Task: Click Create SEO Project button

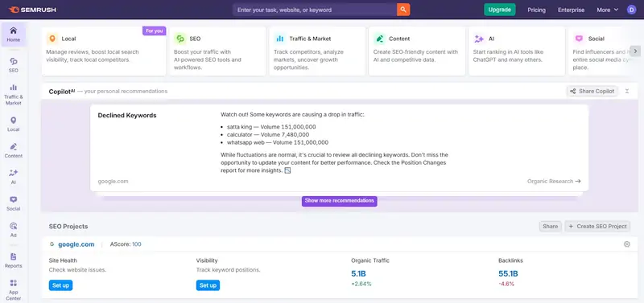Action: coord(597,227)
